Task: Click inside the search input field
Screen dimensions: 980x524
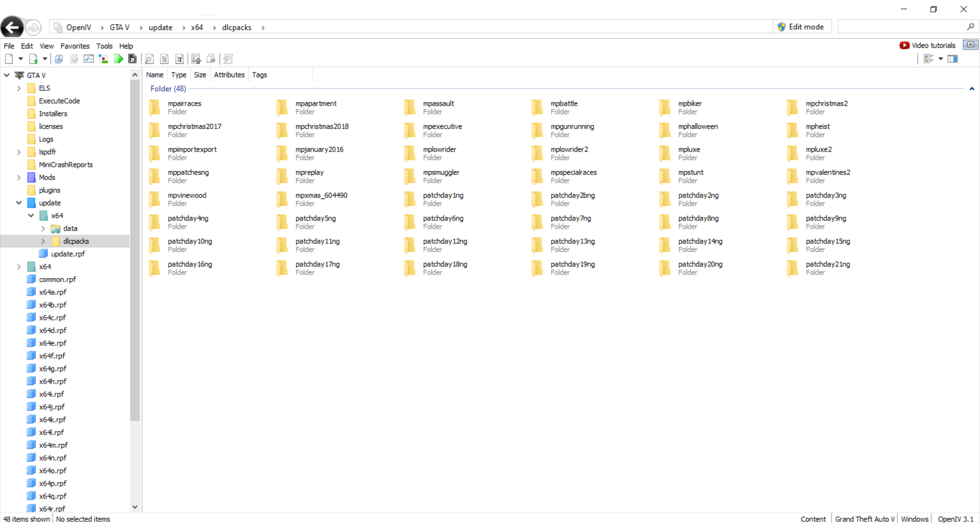Action: click(902, 27)
